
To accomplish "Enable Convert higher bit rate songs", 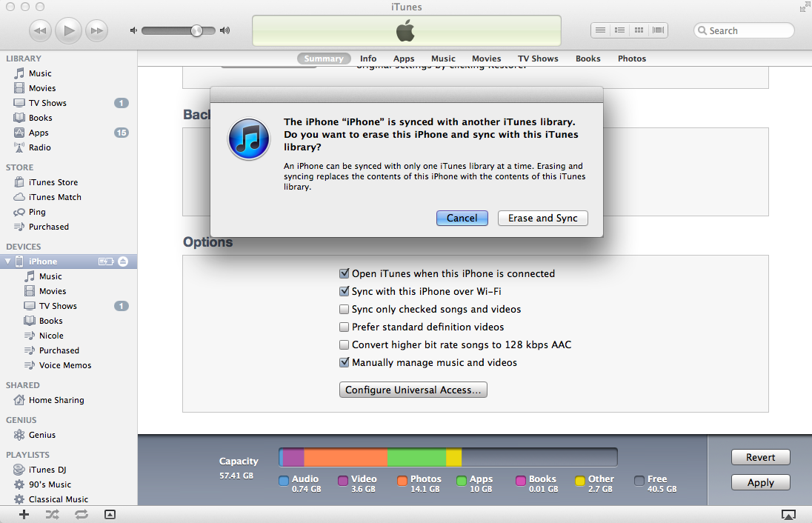I will pos(344,344).
